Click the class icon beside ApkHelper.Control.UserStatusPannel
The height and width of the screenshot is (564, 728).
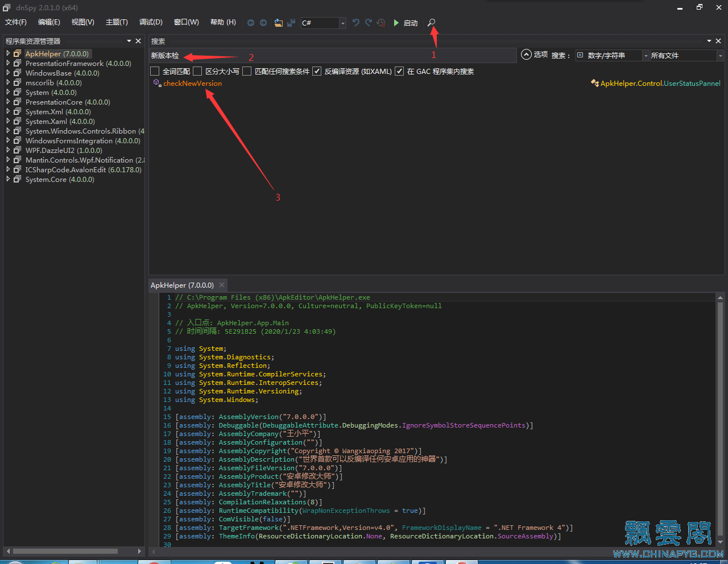pos(595,83)
